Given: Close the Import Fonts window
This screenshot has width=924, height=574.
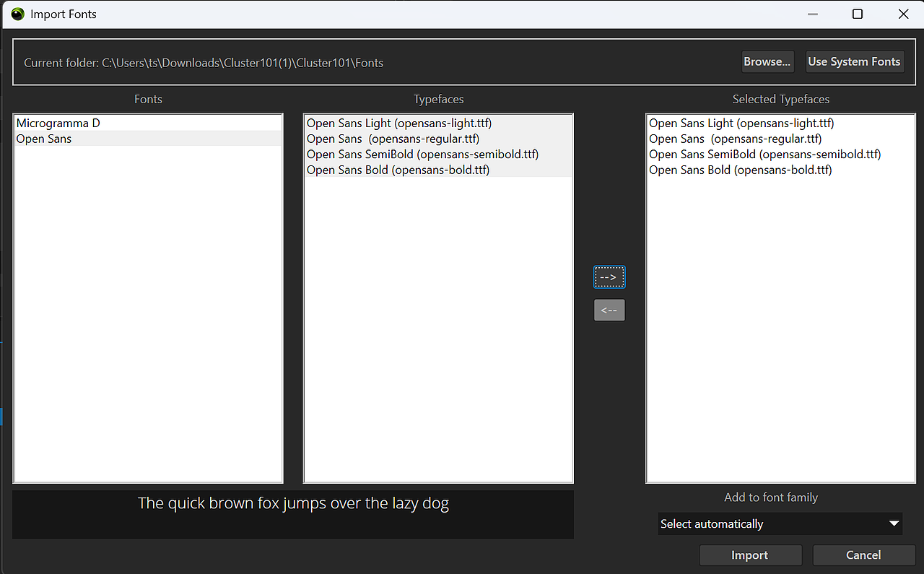Looking at the screenshot, I should coord(903,14).
